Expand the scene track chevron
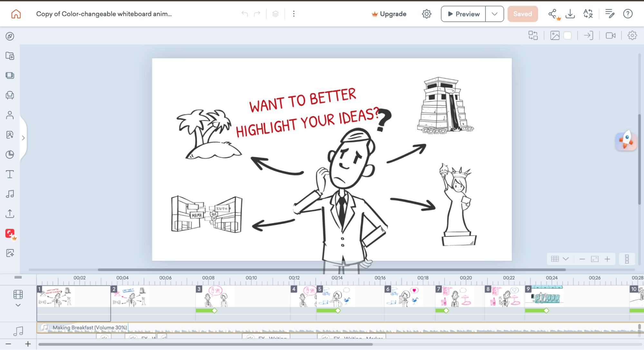644x350 pixels. [x=18, y=305]
